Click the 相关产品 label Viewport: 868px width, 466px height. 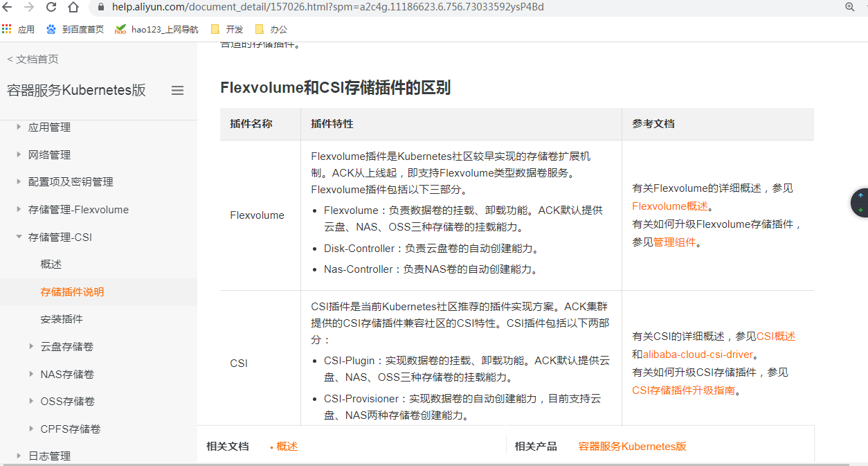536,446
